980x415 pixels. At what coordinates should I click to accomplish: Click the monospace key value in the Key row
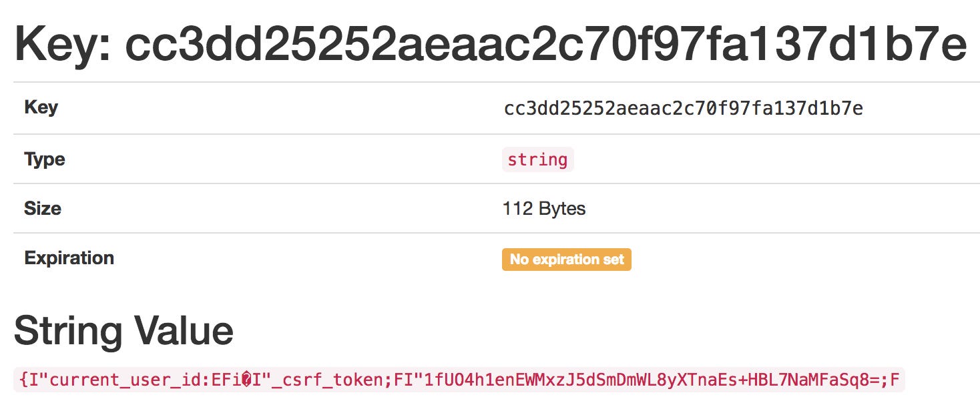coord(684,108)
